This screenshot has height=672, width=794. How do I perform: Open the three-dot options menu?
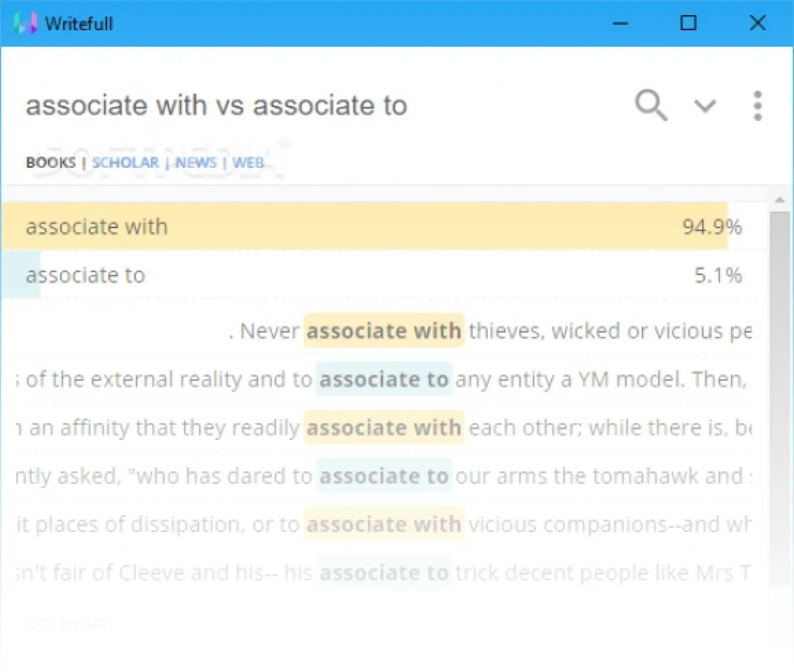(758, 105)
